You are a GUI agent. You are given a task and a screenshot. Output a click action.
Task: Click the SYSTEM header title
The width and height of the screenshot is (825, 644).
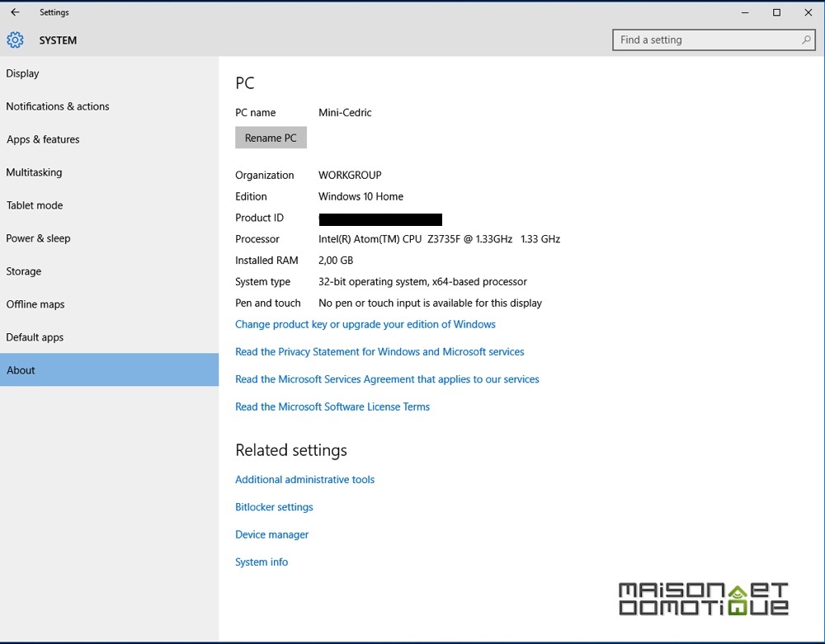point(58,40)
